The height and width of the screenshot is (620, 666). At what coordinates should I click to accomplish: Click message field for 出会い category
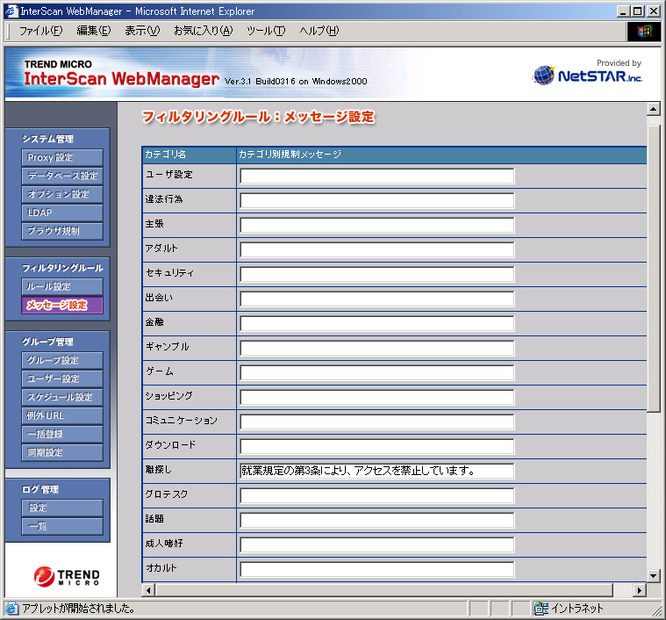[x=377, y=299]
